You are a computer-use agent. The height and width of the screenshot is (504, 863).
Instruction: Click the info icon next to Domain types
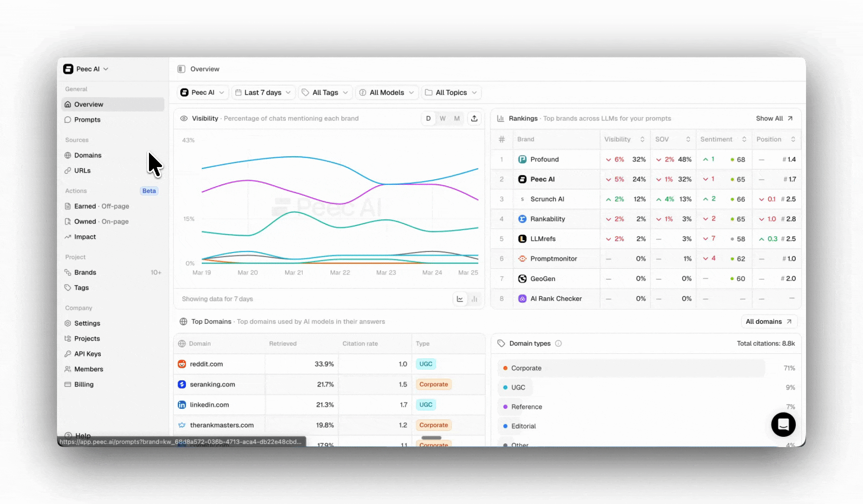click(558, 343)
